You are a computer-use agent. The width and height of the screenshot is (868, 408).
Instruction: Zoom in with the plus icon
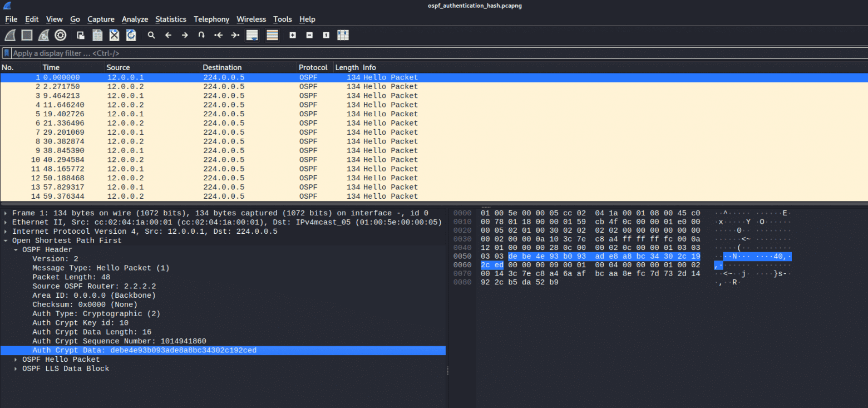293,35
